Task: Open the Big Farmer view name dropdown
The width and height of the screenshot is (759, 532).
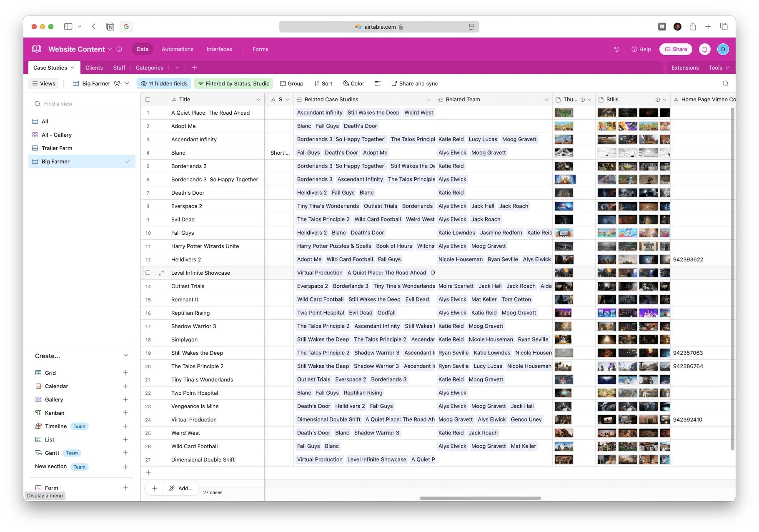Action: [x=127, y=83]
